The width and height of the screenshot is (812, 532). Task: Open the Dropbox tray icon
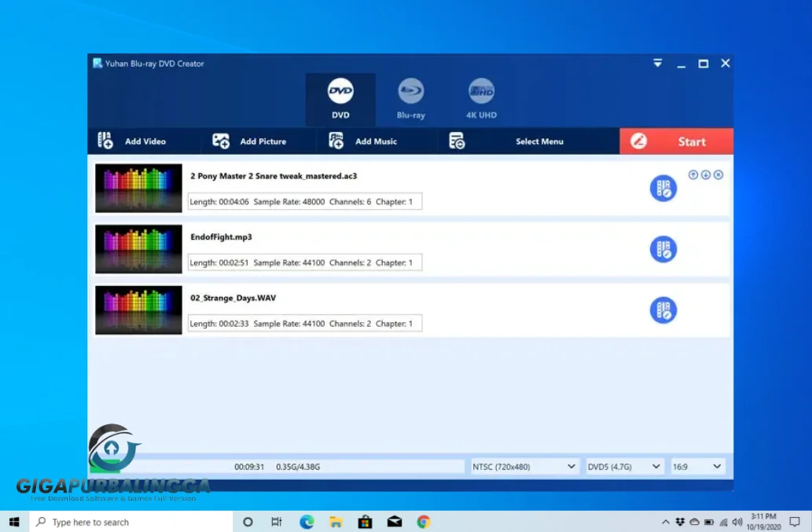(x=680, y=522)
